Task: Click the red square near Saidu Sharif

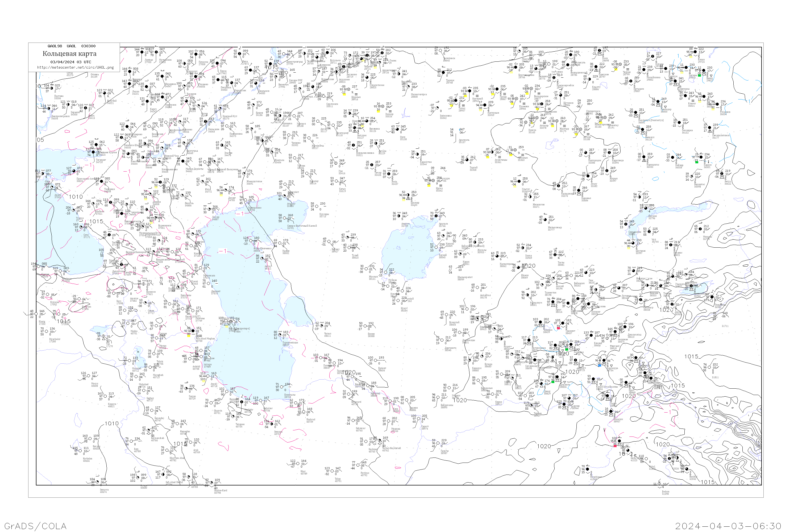Action: [x=615, y=446]
